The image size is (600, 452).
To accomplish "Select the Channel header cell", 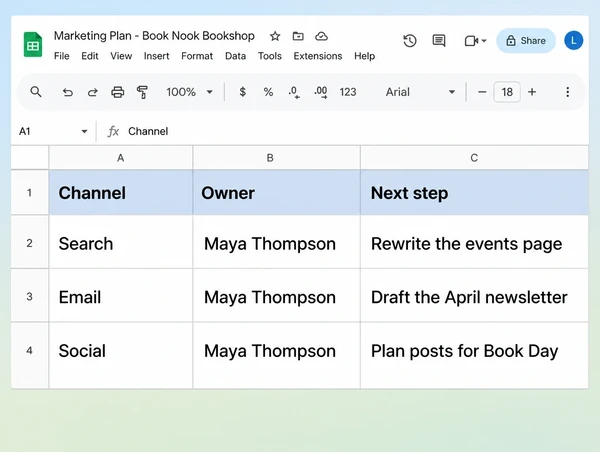I will [121, 193].
